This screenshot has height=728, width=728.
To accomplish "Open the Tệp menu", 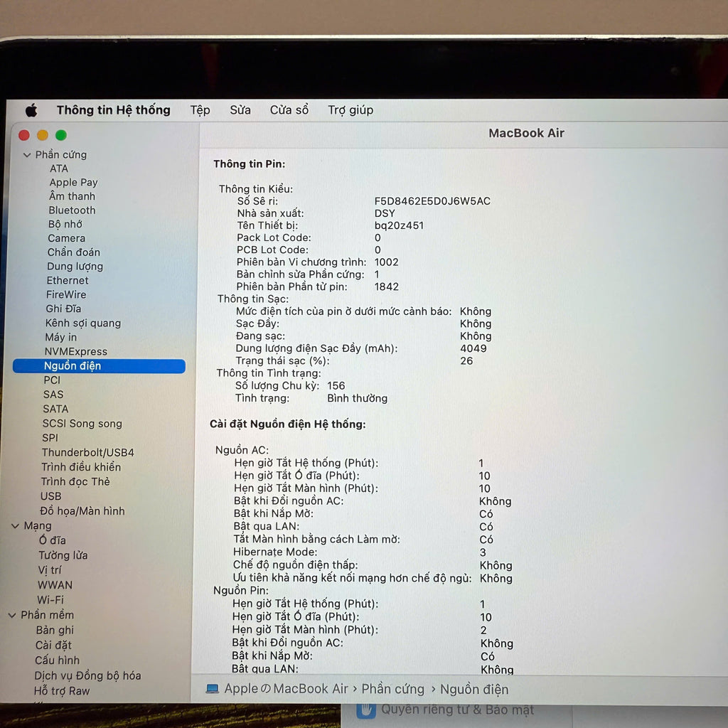I will (200, 110).
